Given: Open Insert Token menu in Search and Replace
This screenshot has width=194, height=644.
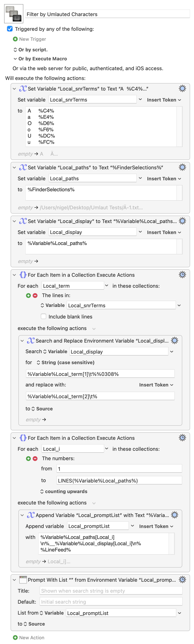Looking at the screenshot, I should point(156,385).
